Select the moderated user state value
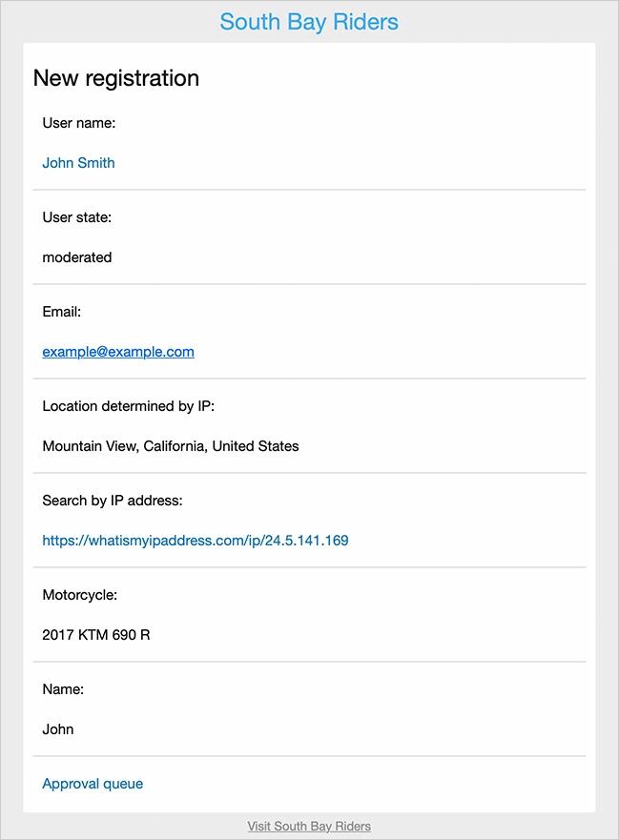The image size is (619, 840). click(77, 257)
